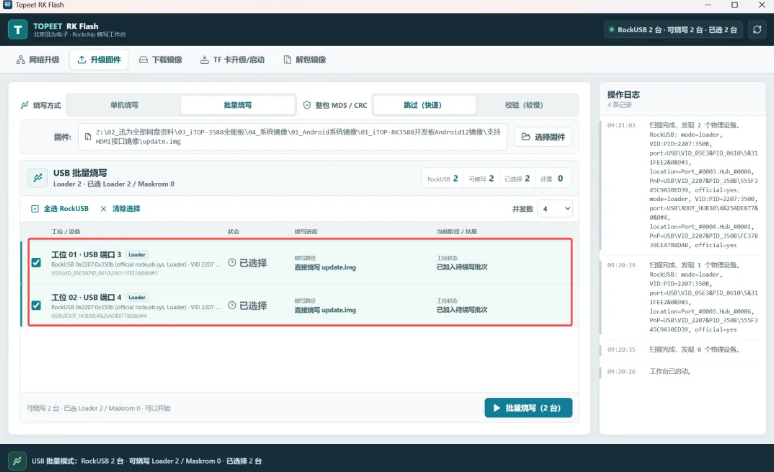Click the plug icon beside 烧写方式
The image size is (774, 472).
(24, 105)
